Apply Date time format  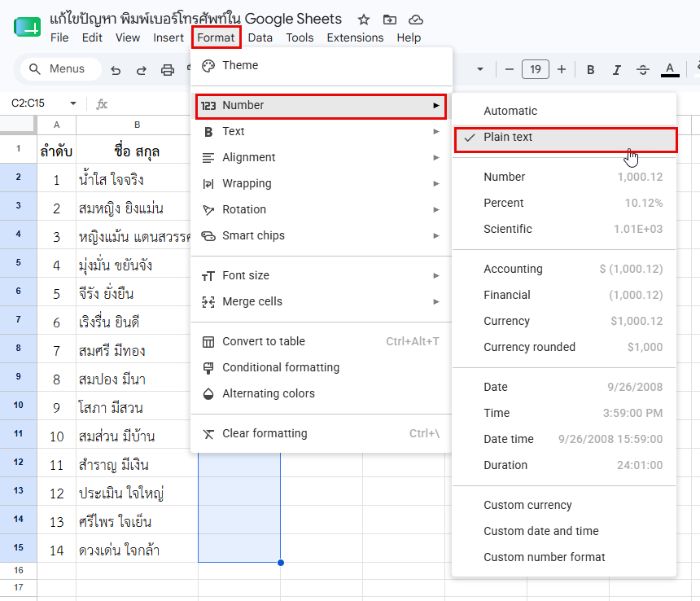point(564,440)
